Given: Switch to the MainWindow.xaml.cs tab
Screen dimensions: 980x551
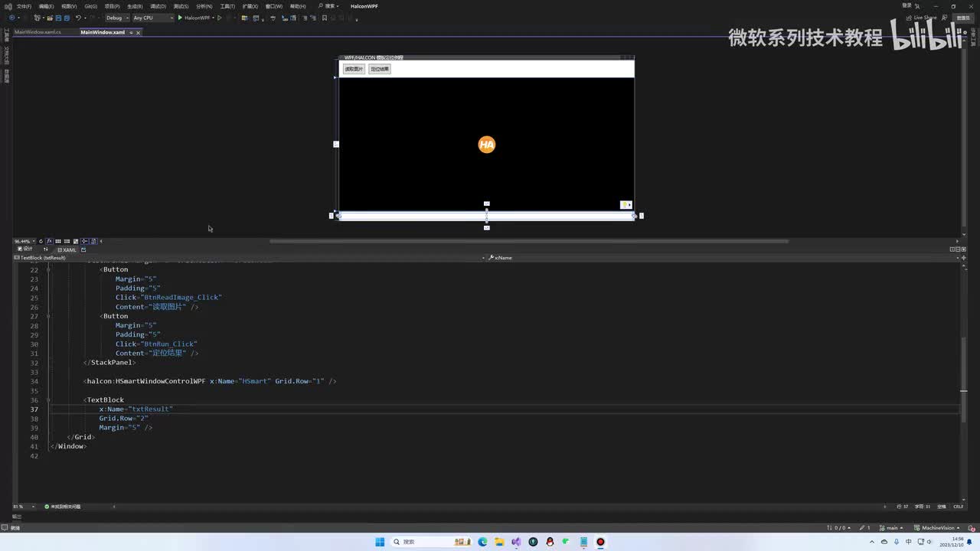Looking at the screenshot, I should pyautogui.click(x=38, y=32).
